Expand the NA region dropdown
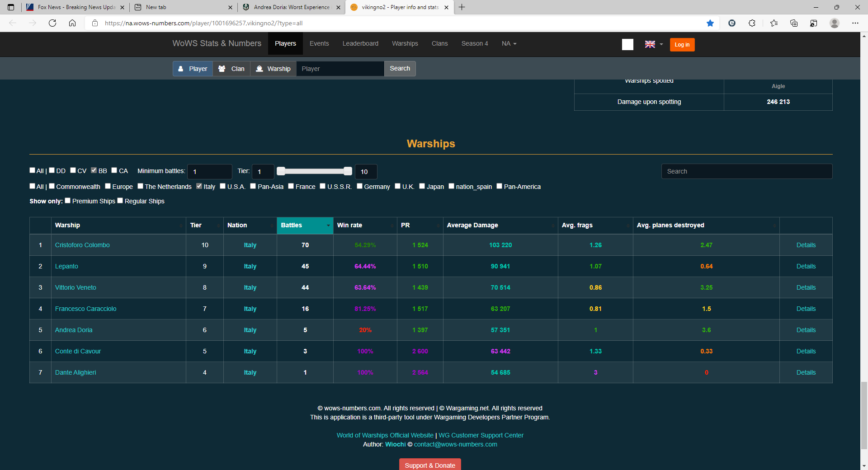 click(509, 43)
